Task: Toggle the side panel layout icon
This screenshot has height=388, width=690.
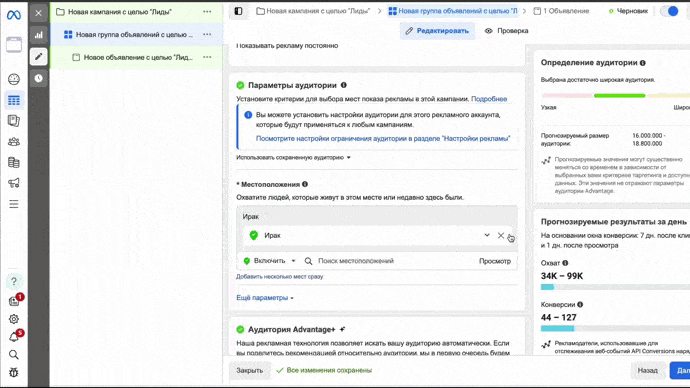Action: [x=238, y=11]
